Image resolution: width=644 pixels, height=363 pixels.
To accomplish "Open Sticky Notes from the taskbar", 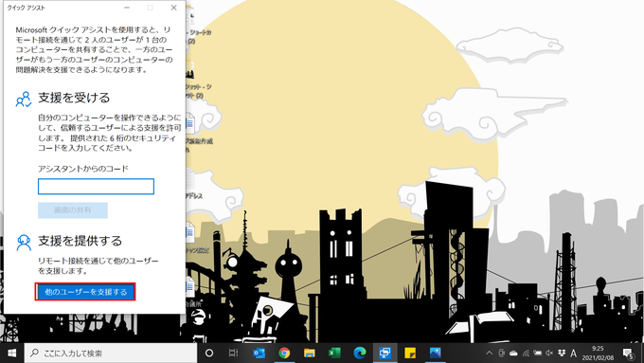I will point(410,353).
